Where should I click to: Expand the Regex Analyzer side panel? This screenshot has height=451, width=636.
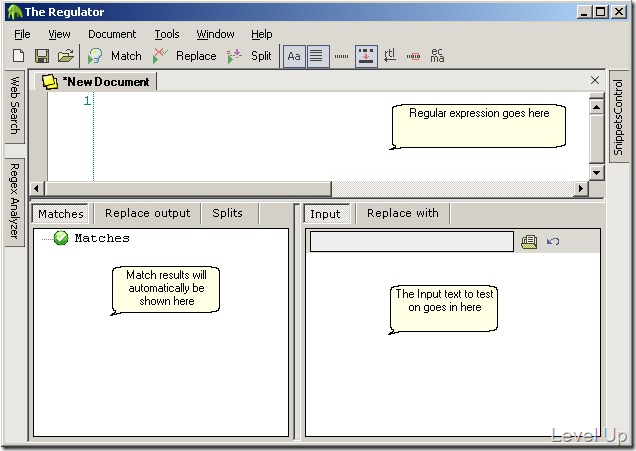(x=15, y=202)
